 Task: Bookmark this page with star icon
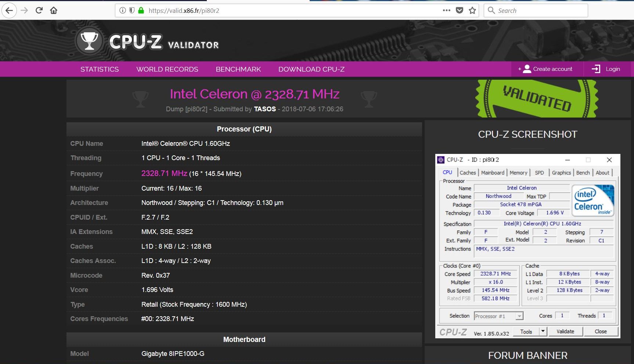pos(472,10)
